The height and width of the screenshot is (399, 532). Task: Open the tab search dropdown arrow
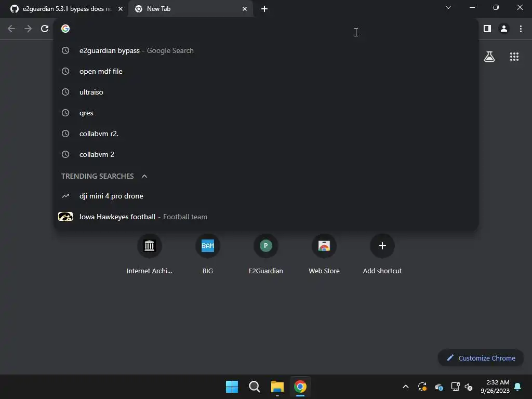click(x=448, y=7)
